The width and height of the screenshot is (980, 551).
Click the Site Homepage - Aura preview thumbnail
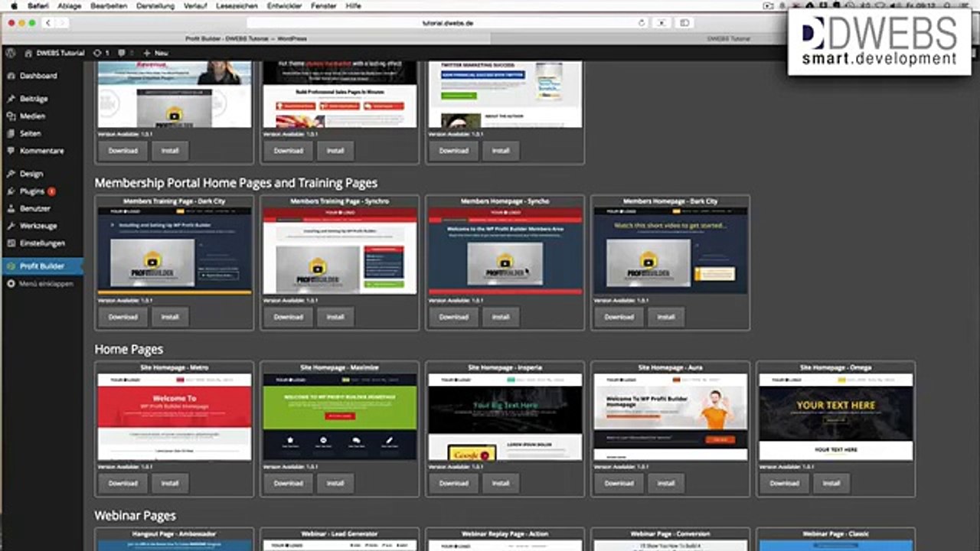click(671, 416)
